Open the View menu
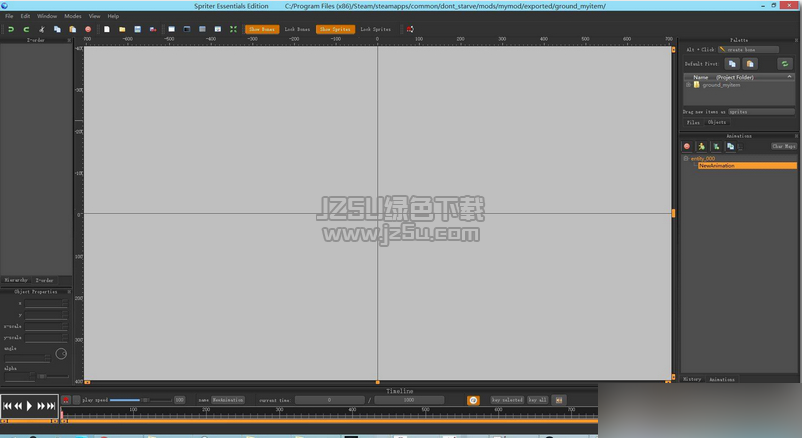The width and height of the screenshot is (802, 438). pos(95,16)
